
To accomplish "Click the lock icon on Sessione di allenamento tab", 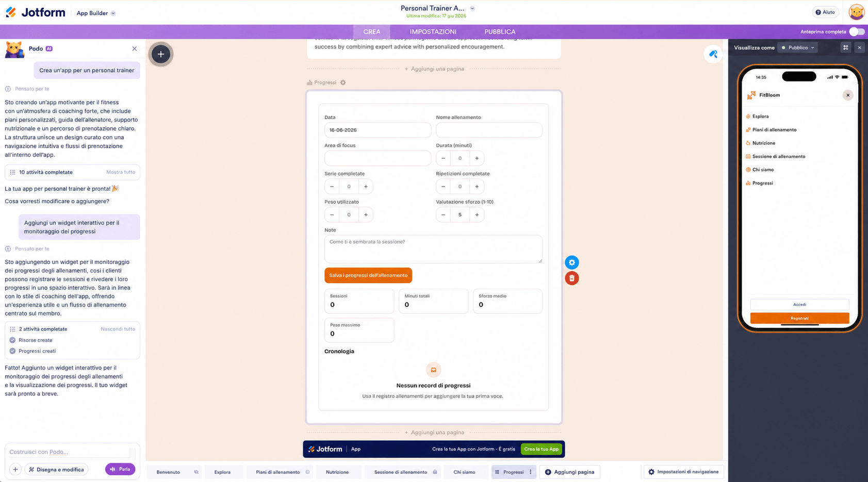I will pos(435,472).
